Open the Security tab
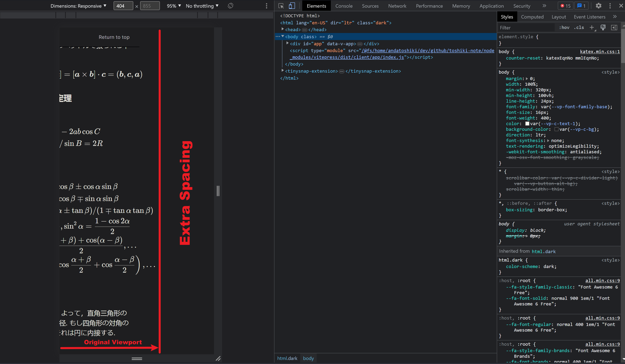This screenshot has width=625, height=364. 522,6
